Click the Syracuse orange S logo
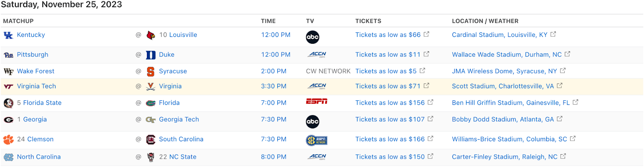644x167 pixels. click(151, 71)
